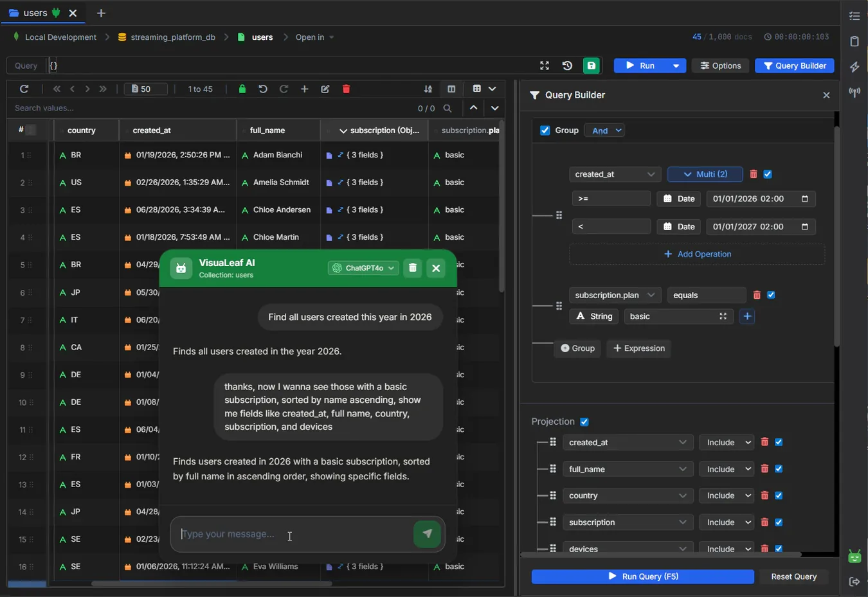
Task: Clear chat with trash icon in VisuaLeaf AI
Action: click(x=413, y=268)
